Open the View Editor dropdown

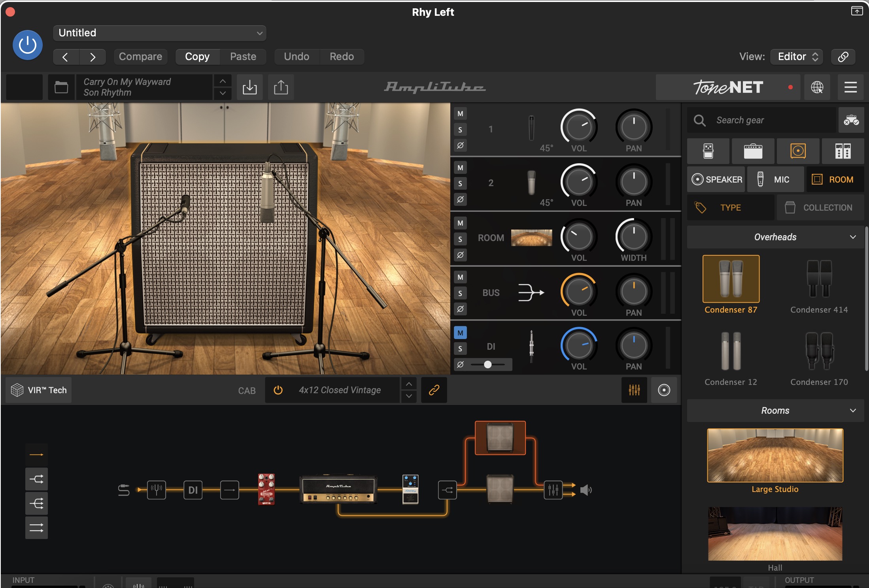point(797,57)
